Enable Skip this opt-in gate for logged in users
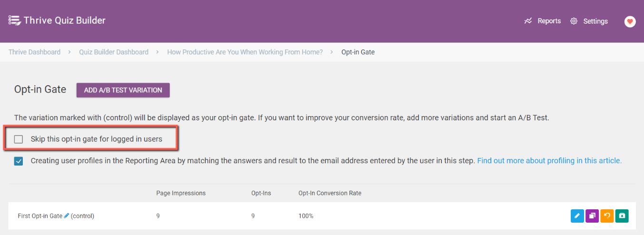Screen dimensions: 644x235 (x=19, y=139)
